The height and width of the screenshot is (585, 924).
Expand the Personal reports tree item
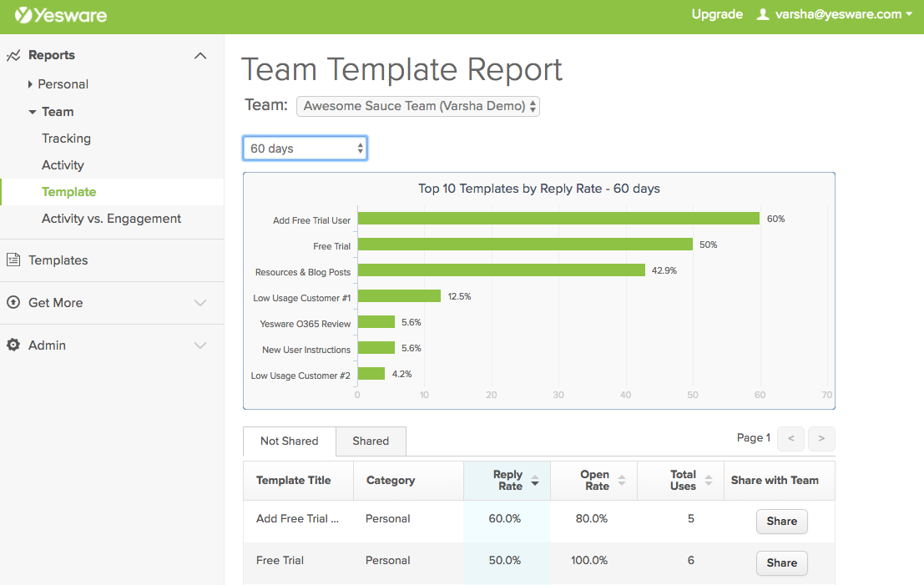click(30, 84)
